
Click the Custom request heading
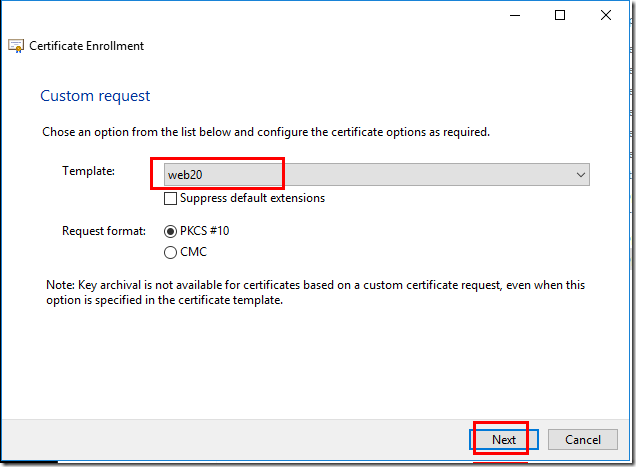pyautogui.click(x=95, y=96)
